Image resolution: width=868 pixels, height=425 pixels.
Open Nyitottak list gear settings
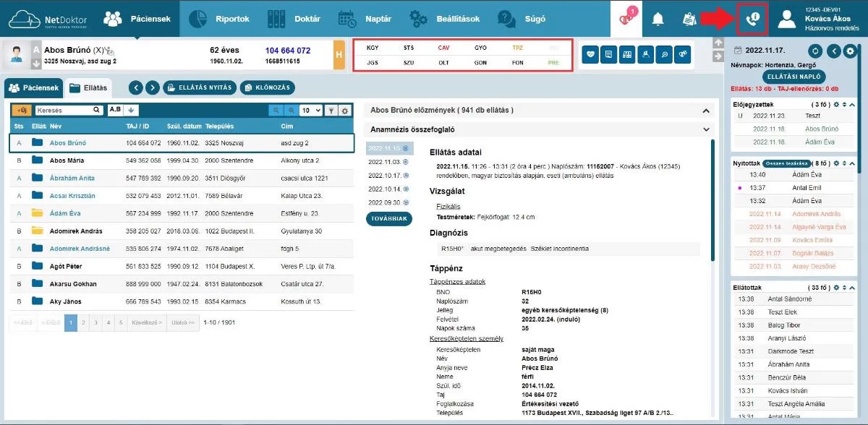[x=837, y=163]
